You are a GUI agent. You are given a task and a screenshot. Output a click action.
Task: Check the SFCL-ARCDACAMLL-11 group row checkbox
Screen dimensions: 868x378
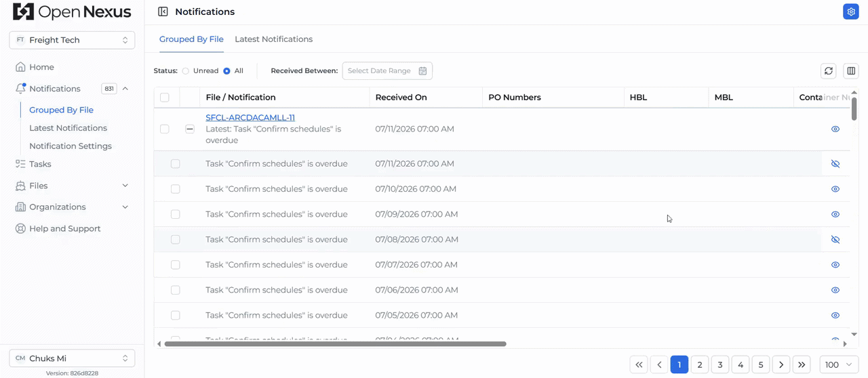165,129
